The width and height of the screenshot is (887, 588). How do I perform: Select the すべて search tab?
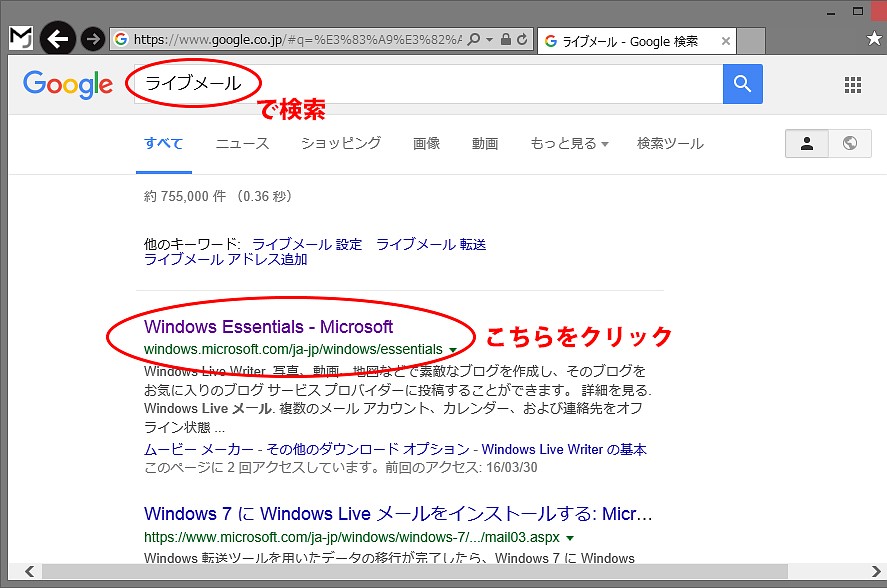(163, 144)
